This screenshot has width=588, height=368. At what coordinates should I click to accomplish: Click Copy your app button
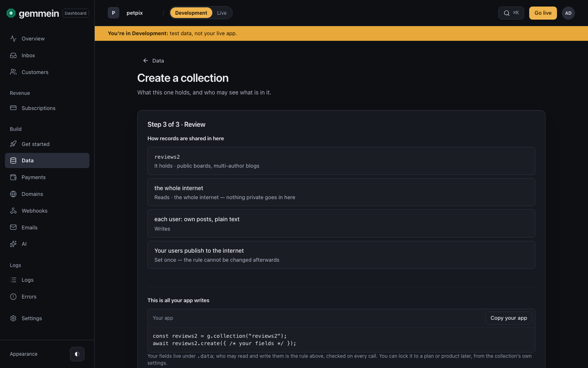tap(509, 318)
